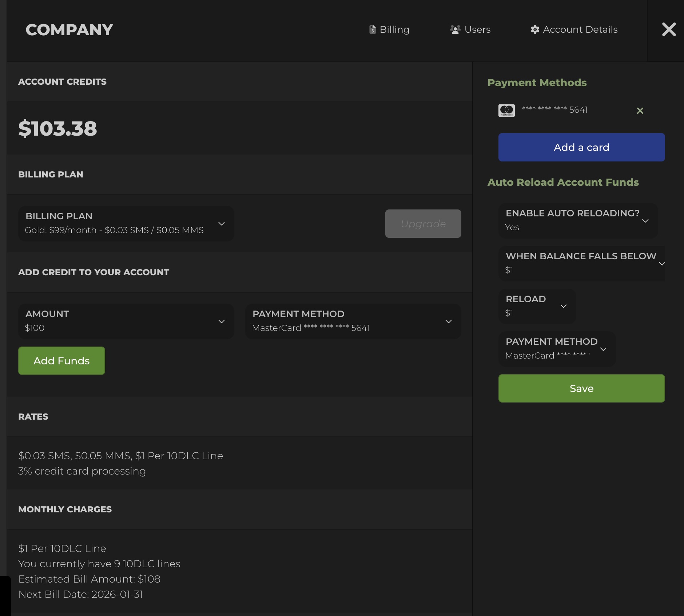684x616 pixels.
Task: Click the Upgrade plan button
Action: (423, 224)
